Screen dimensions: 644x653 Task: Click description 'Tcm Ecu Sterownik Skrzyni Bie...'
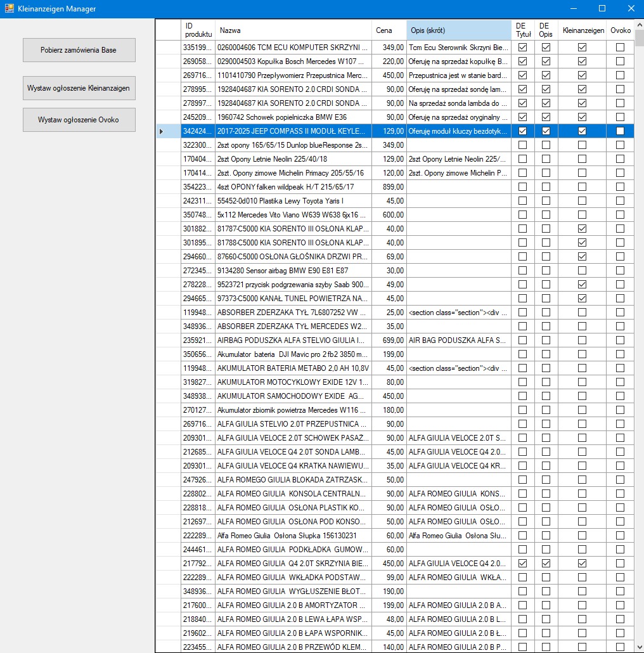(459, 48)
